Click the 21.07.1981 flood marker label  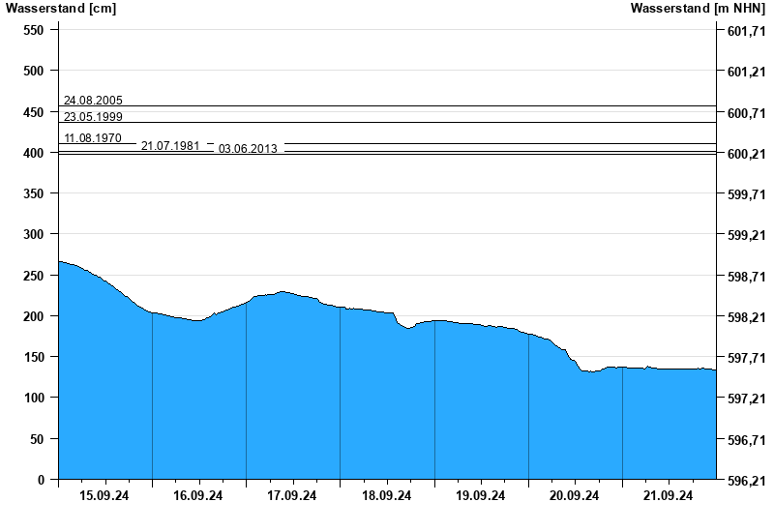coord(170,146)
